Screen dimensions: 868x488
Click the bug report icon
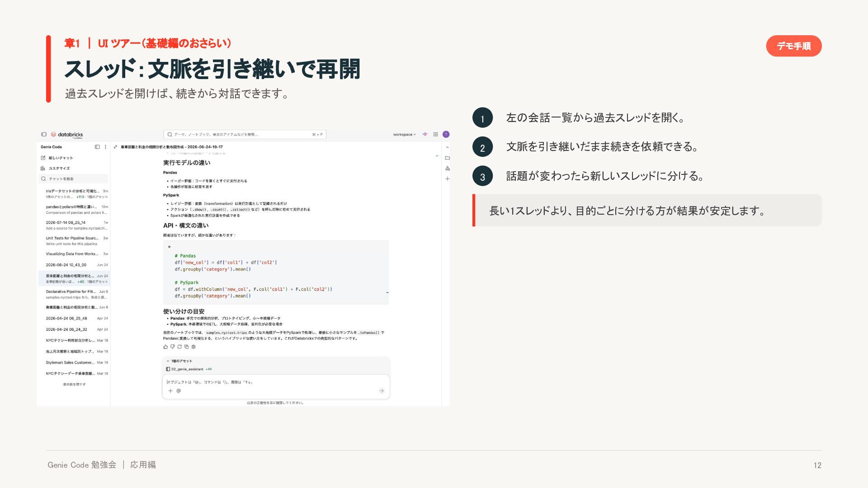[x=193, y=347]
